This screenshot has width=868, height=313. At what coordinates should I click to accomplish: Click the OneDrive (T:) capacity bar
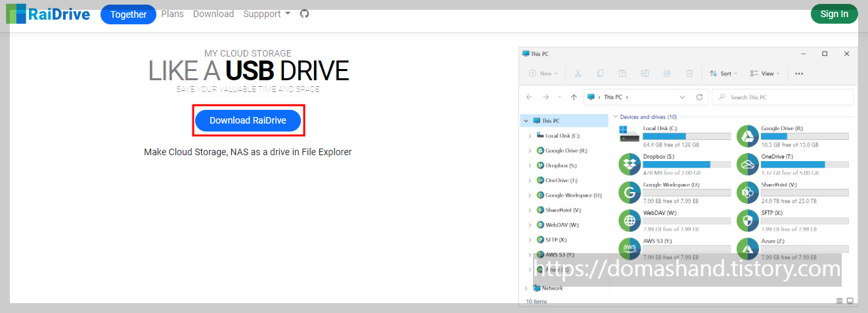tap(804, 164)
